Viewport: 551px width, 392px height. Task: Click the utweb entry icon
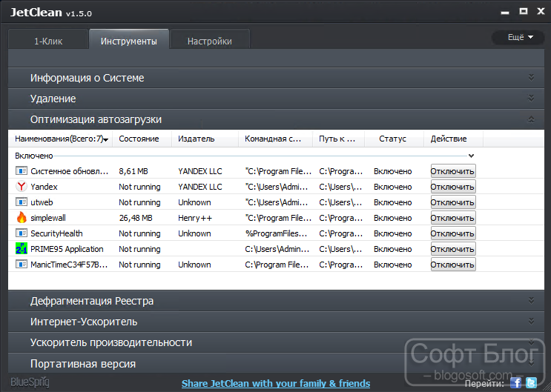(22, 202)
